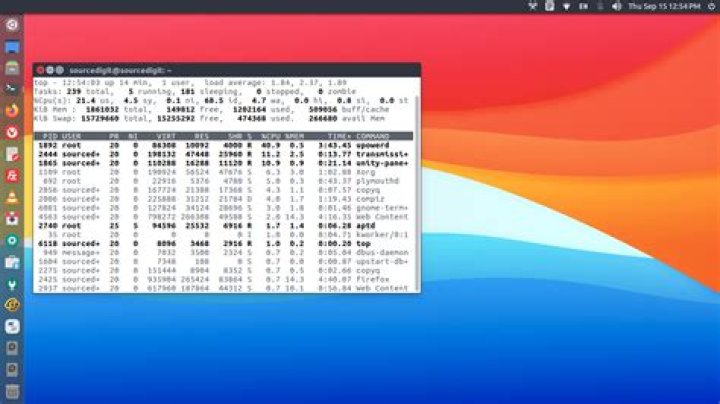
Task: Click the %Cpu(s) summary line
Action: click(x=221, y=101)
